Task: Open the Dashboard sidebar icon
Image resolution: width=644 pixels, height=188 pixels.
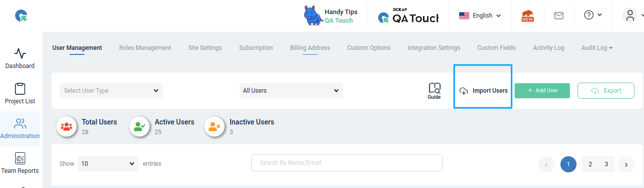Action: (x=20, y=53)
